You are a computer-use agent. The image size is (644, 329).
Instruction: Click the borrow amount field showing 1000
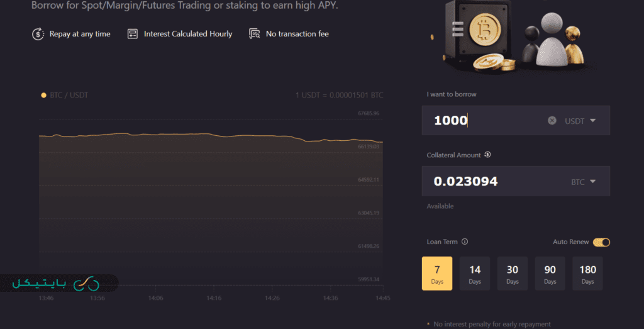tap(484, 120)
